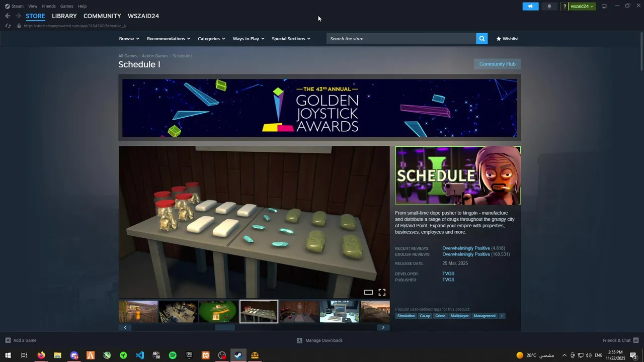Switch to Big Picture mode monitor icon

click(x=604, y=6)
